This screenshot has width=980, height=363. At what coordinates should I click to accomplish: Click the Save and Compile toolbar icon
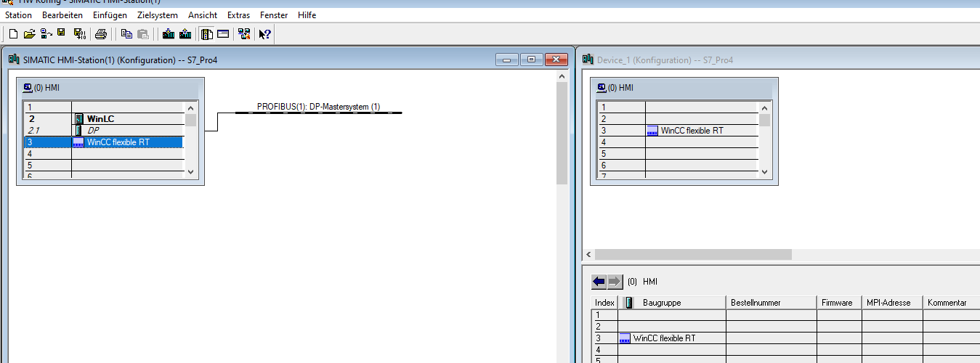click(x=80, y=33)
